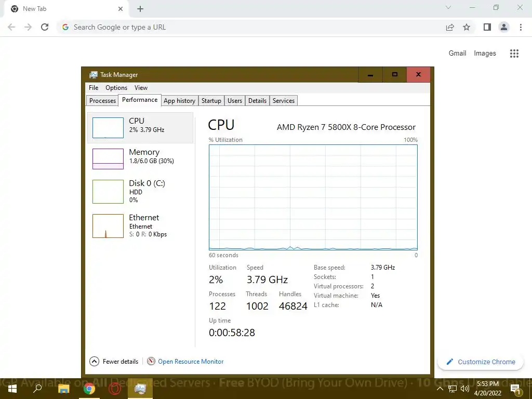The width and height of the screenshot is (532, 399).
Task: Reload the Chrome page
Action: click(x=45, y=27)
